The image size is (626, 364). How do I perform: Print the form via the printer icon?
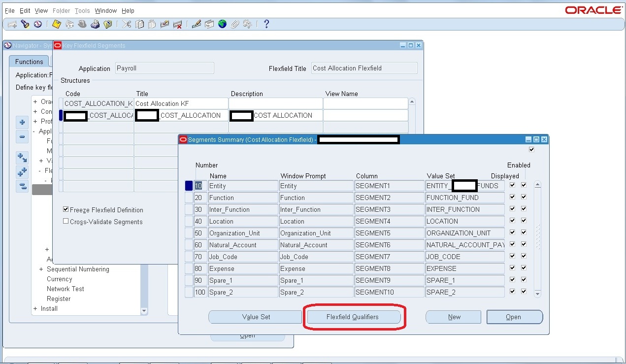point(96,24)
